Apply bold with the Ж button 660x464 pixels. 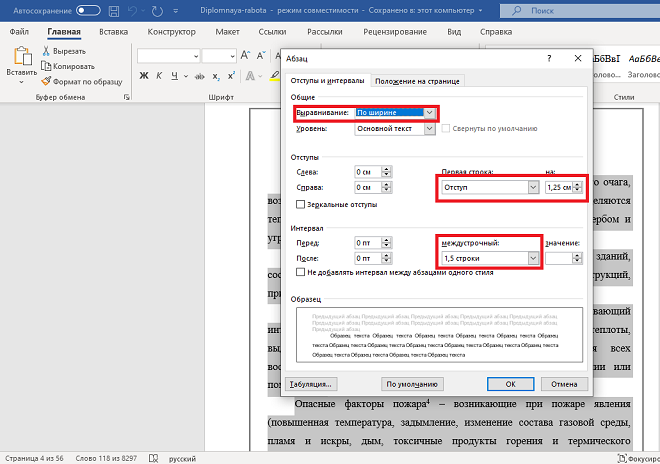[x=145, y=76]
